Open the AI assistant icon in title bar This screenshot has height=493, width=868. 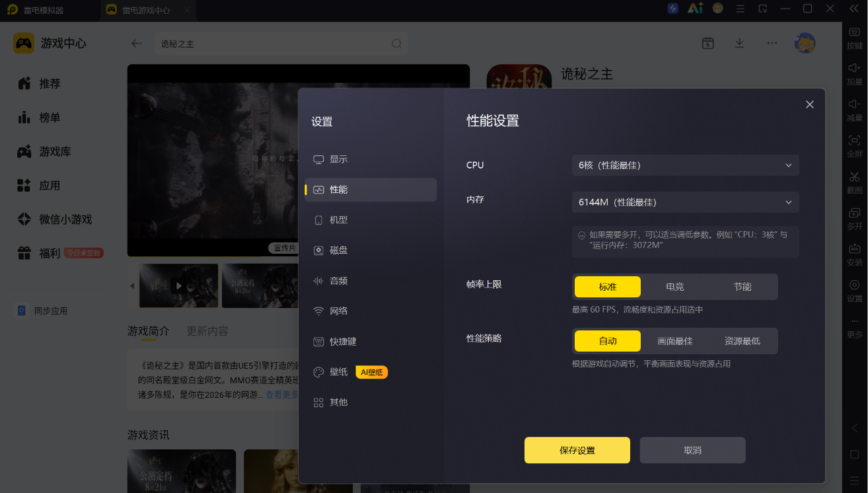tap(695, 9)
